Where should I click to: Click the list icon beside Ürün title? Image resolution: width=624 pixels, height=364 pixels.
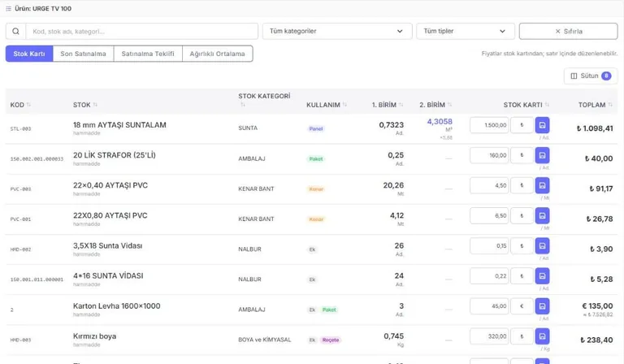point(8,8)
